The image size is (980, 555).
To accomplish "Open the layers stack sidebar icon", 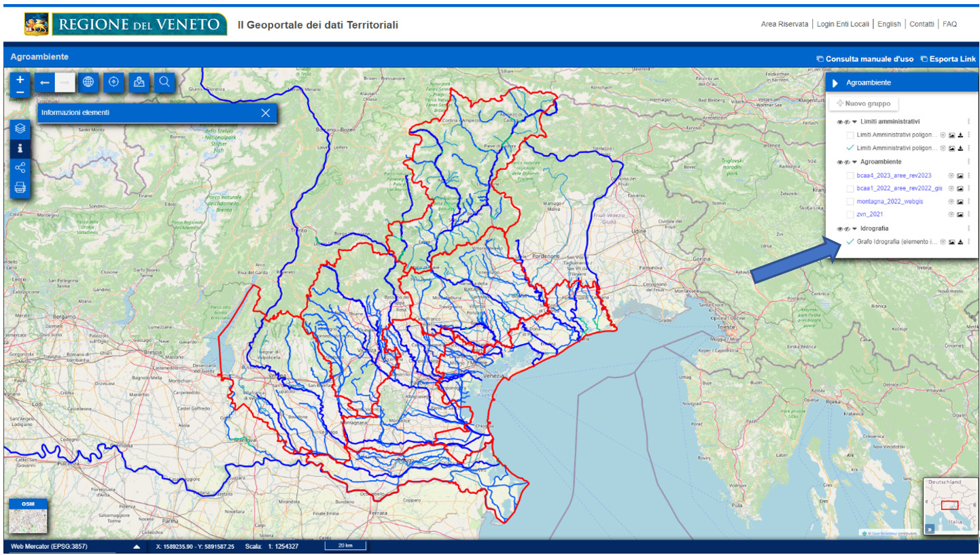I will pyautogui.click(x=20, y=128).
